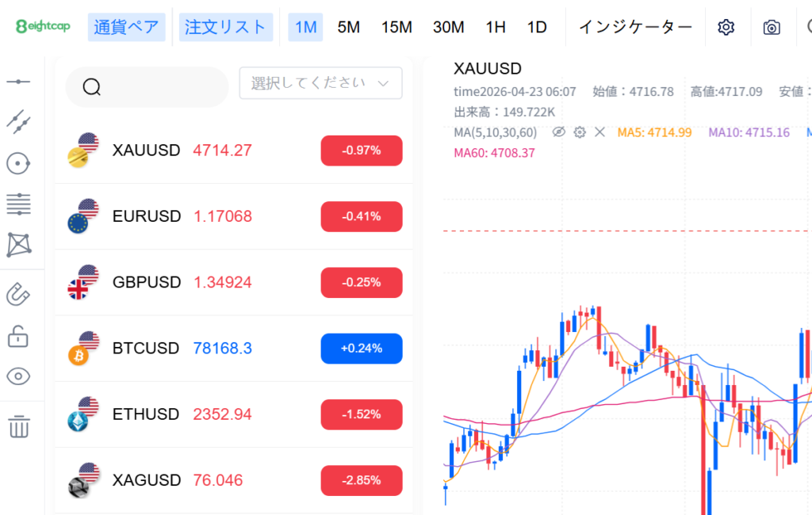Select the polygon pattern drawing tool
The height and width of the screenshot is (515, 812).
click(18, 245)
